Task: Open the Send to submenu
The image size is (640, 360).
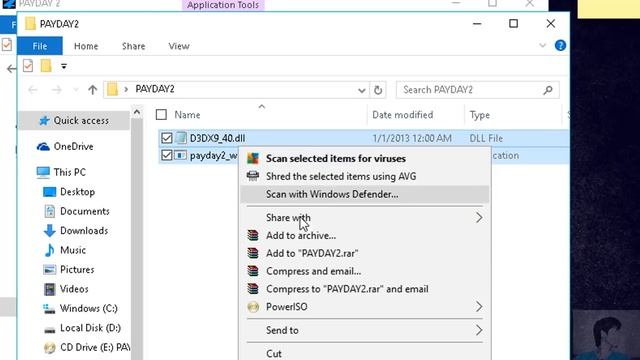Action: [365, 330]
